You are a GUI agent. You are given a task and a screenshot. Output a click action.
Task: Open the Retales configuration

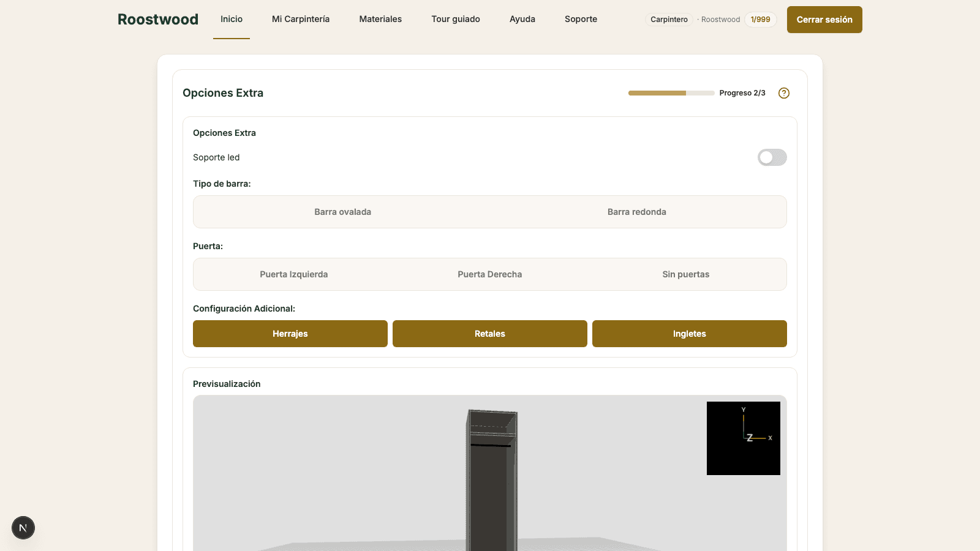pos(490,334)
